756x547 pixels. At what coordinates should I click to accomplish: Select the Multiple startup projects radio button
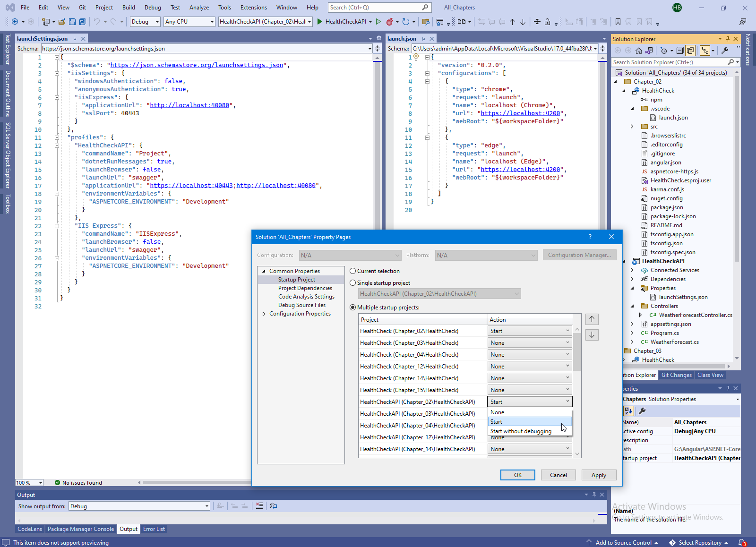353,308
